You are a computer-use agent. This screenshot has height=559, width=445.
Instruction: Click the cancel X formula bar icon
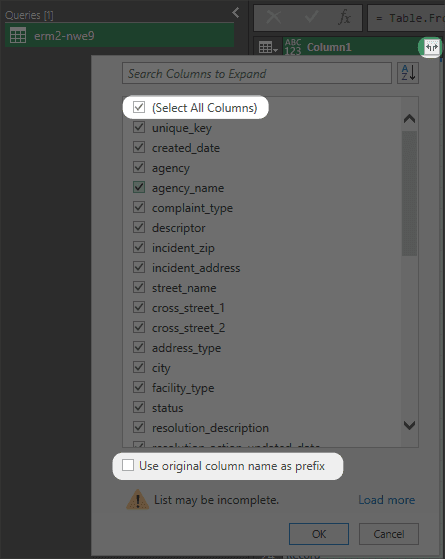(274, 17)
